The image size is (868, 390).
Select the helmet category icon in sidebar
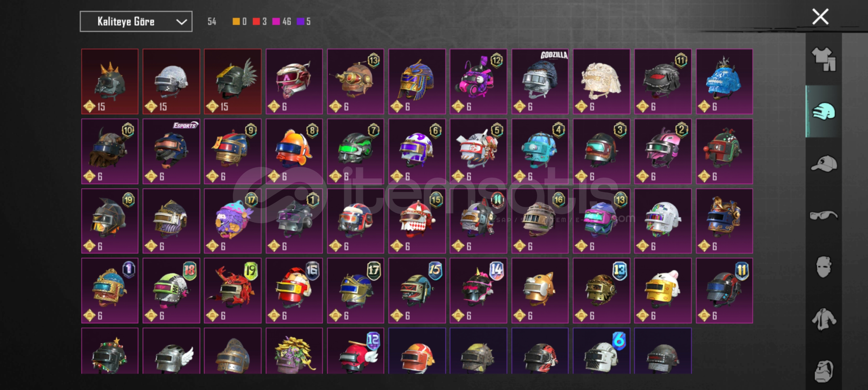824,111
